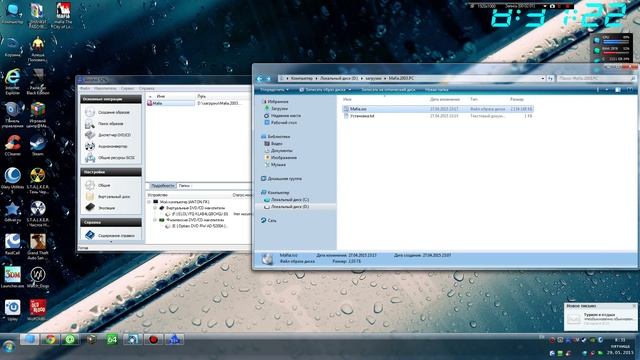Click Записать на оптический диск button

tap(388, 89)
